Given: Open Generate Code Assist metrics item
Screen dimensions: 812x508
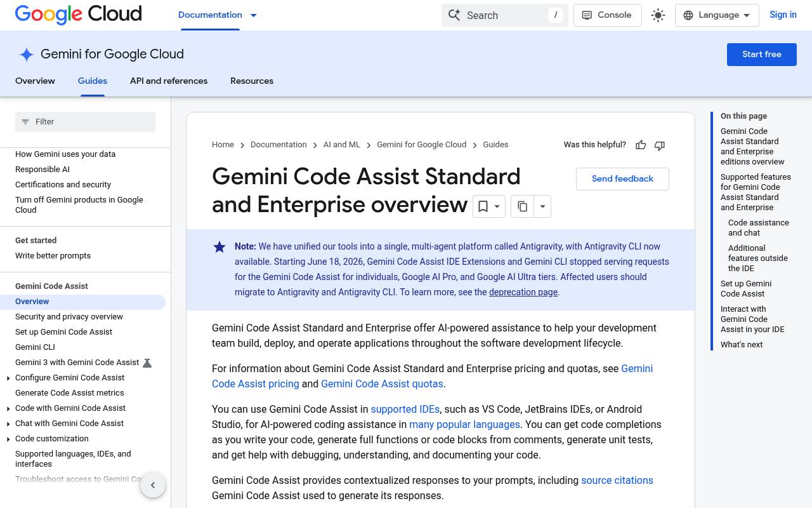Looking at the screenshot, I should tap(70, 393).
